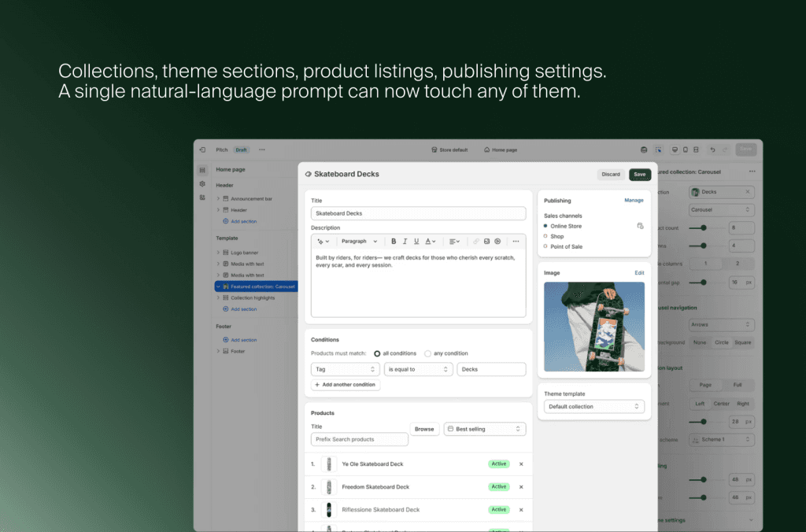Open the app embeds icon in left rail
Screen dimensions: 806x532
click(x=202, y=198)
